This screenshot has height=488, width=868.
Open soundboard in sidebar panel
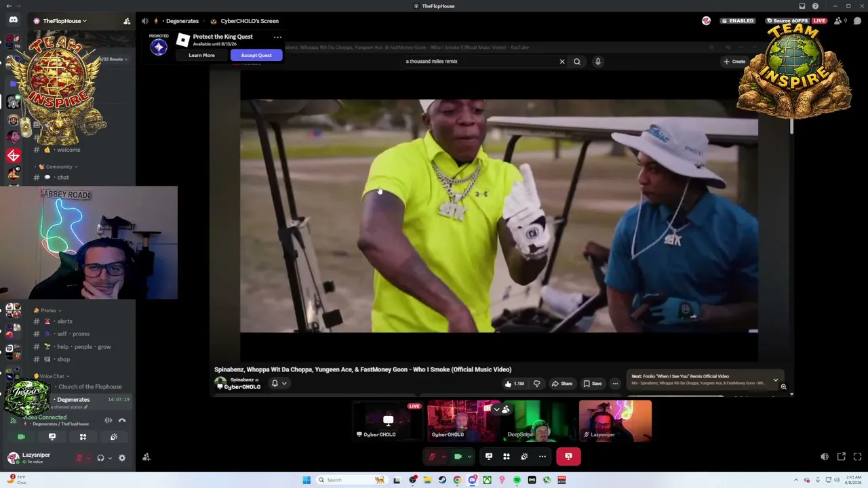[114, 437]
